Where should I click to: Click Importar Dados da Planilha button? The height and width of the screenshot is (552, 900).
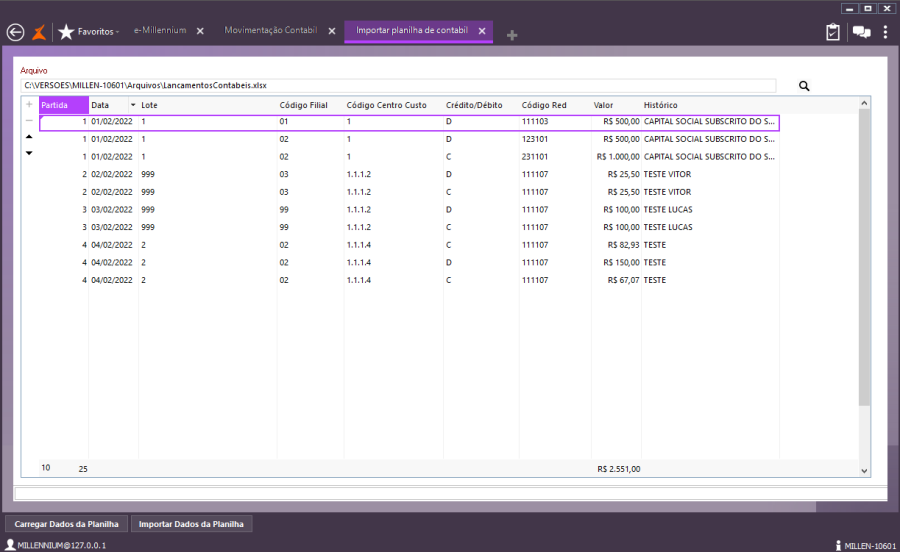click(192, 524)
